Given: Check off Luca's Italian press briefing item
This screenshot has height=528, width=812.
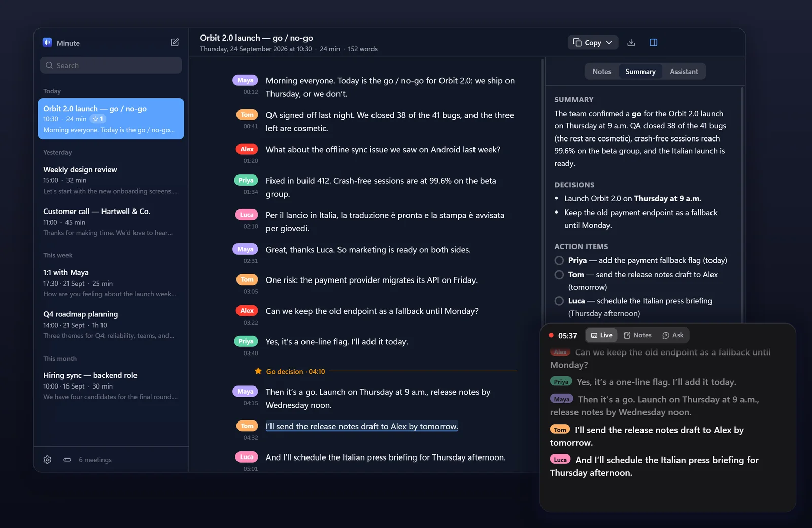Looking at the screenshot, I should click(x=559, y=301).
